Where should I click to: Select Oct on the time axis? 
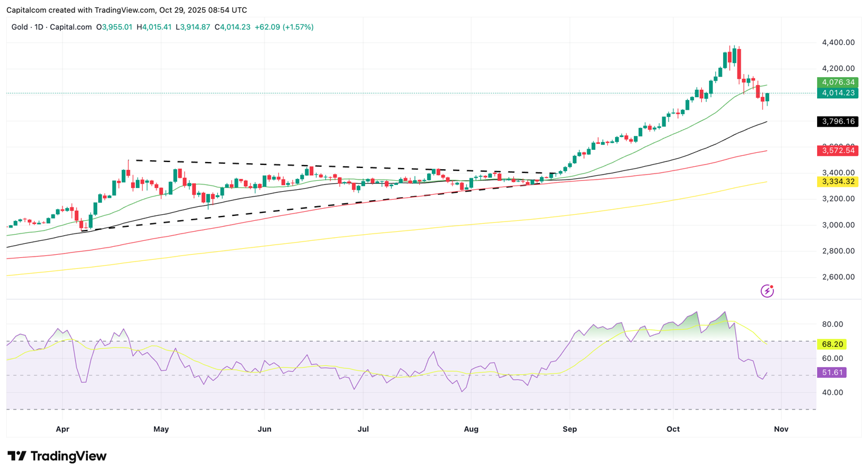(672, 429)
